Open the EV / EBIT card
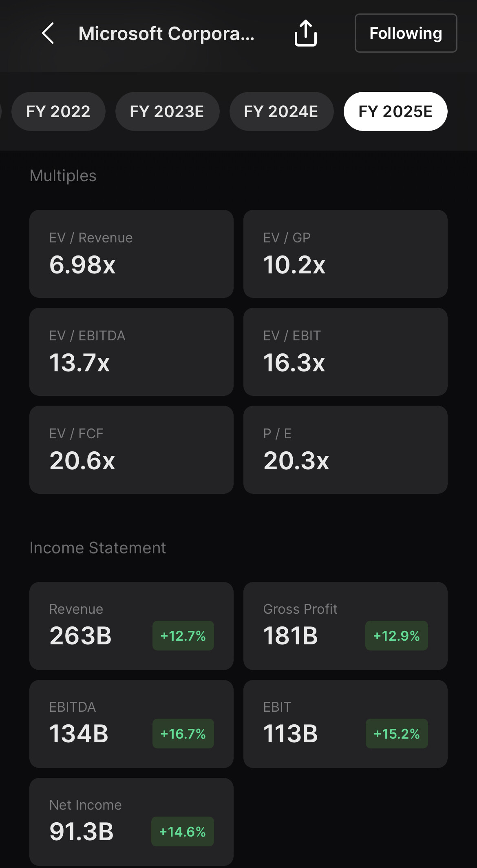Image resolution: width=477 pixels, height=868 pixels. tap(345, 351)
